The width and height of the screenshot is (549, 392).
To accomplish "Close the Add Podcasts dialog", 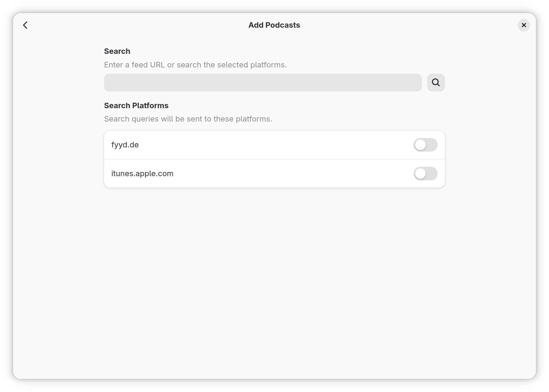I will pos(524,25).
